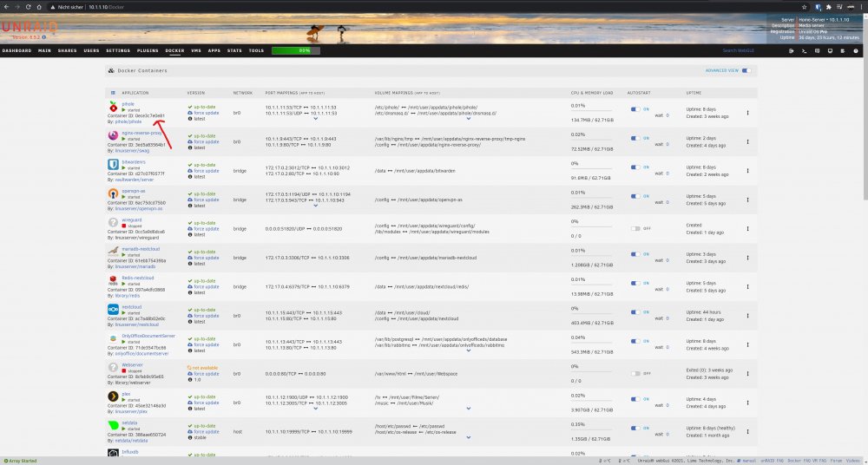This screenshot has height=465, width=868.
Task: Click pihole wait value field
Action: [667, 115]
